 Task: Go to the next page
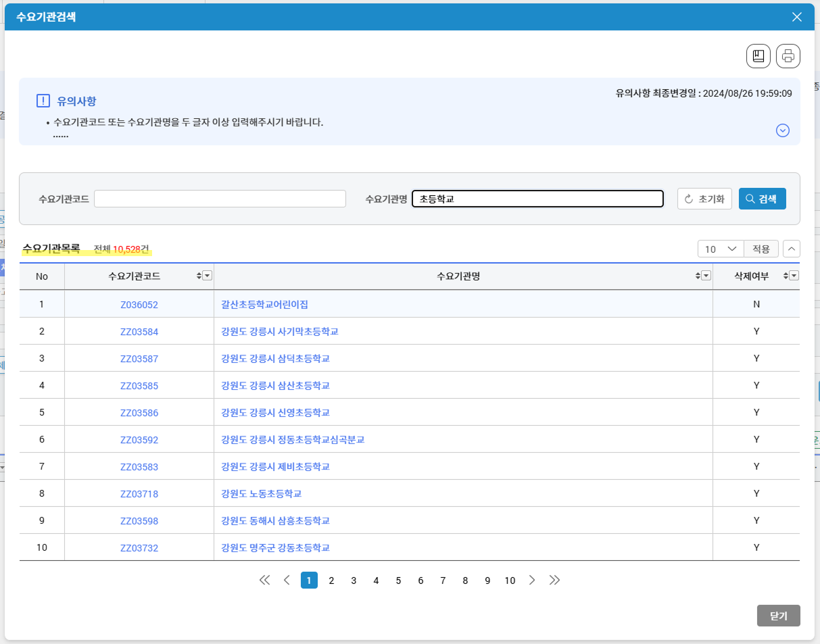click(532, 580)
